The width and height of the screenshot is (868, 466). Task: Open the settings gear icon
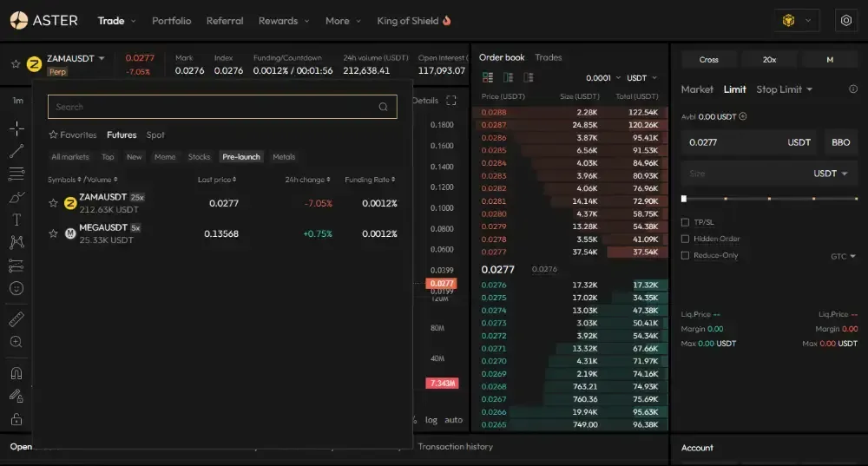click(x=845, y=21)
